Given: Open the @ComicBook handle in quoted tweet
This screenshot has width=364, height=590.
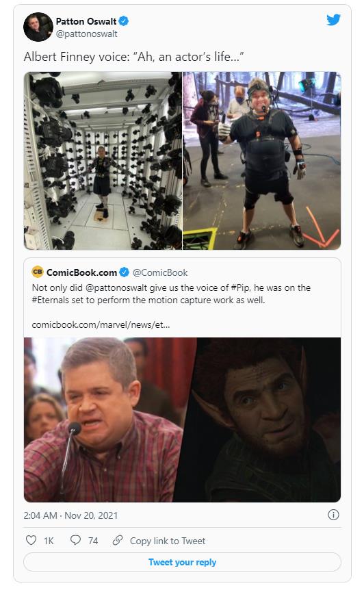Looking at the screenshot, I should click(x=160, y=272).
